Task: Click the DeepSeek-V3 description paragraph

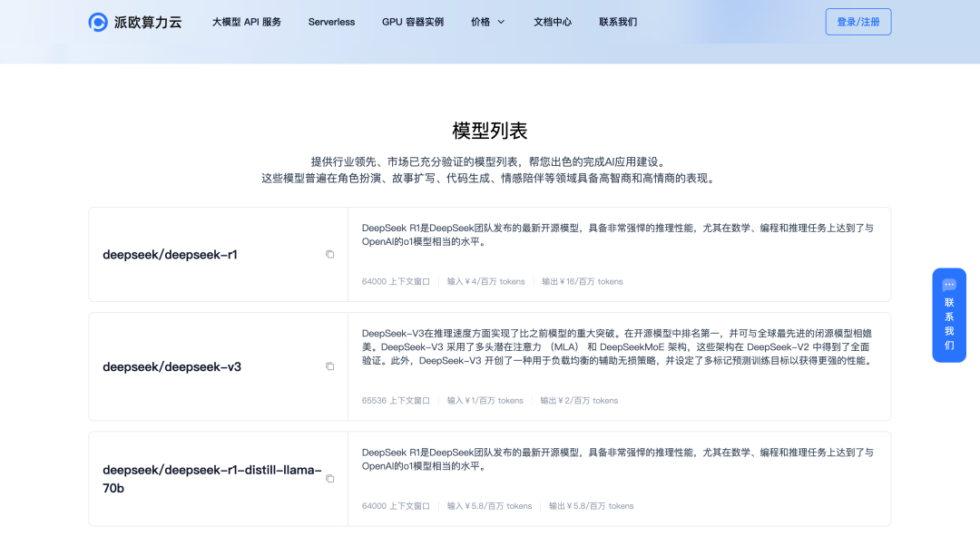Action: click(618, 347)
